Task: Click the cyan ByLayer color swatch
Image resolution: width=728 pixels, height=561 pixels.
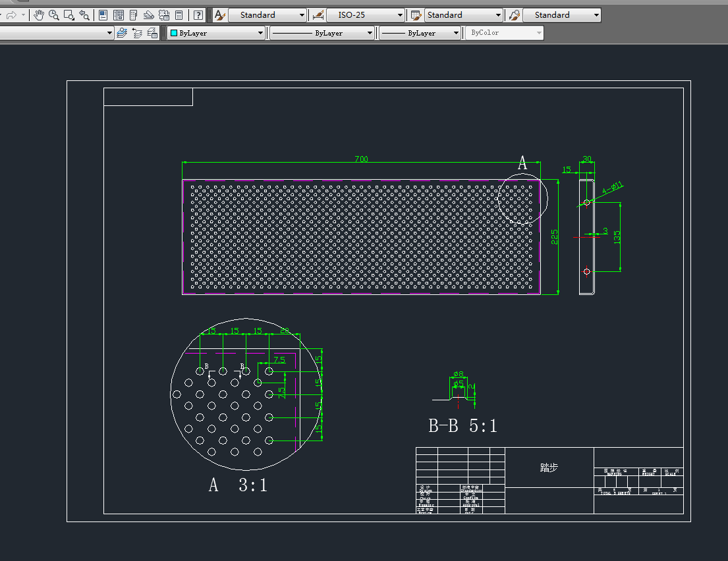Action: 174,33
